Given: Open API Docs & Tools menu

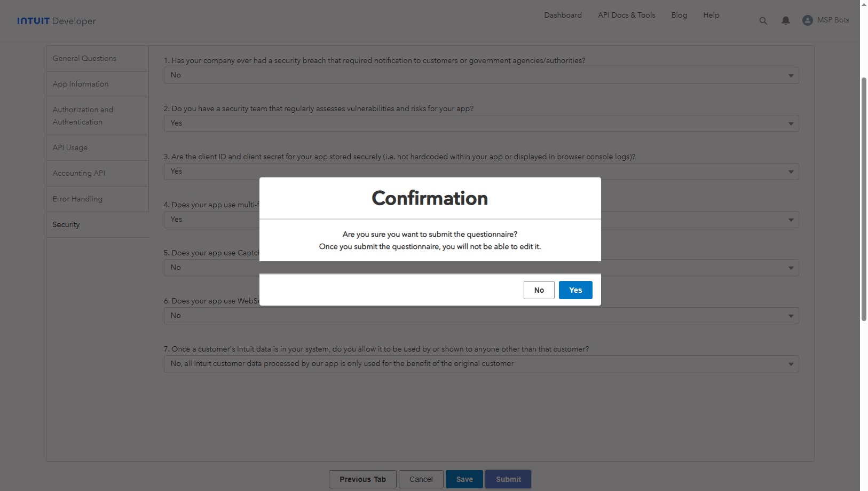Looking at the screenshot, I should pos(626,15).
